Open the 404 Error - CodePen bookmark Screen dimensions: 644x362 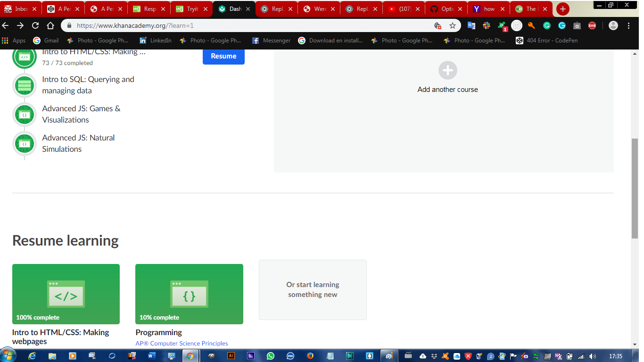click(547, 41)
